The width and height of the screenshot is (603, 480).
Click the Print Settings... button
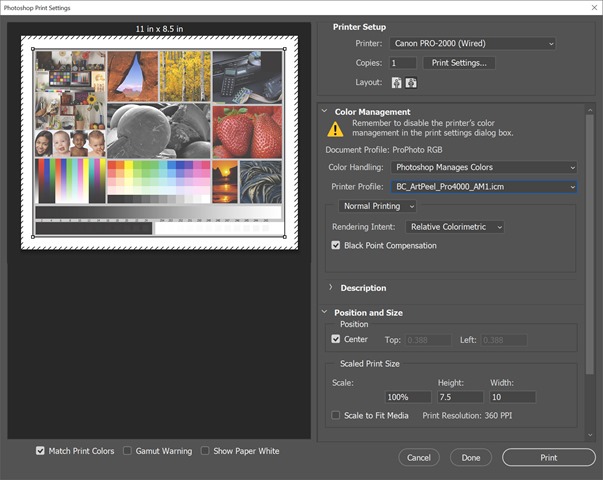(x=459, y=63)
